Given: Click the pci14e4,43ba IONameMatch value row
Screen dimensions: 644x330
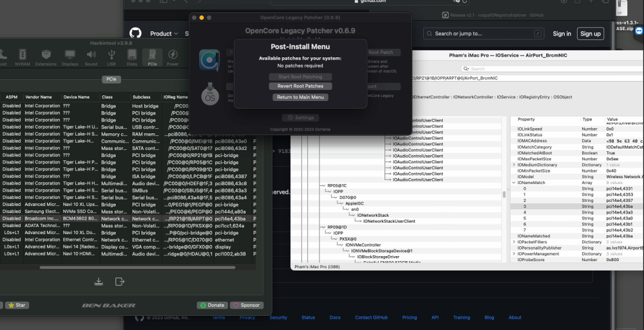Looking at the screenshot, I should [577, 206].
